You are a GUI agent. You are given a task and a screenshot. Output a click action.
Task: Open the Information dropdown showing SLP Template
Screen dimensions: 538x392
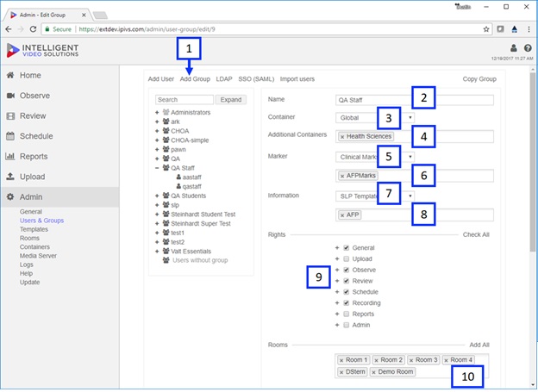pyautogui.click(x=375, y=196)
